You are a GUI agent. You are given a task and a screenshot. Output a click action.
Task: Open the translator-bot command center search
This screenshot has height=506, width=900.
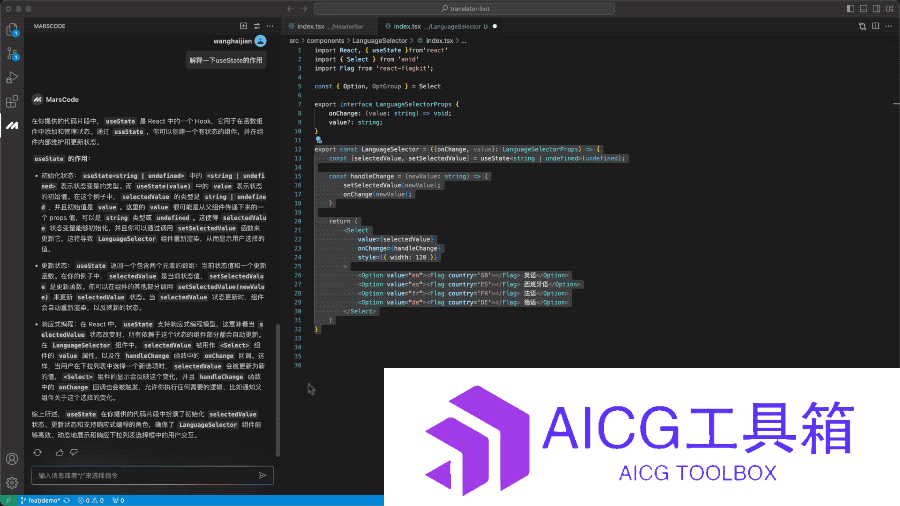465,9
